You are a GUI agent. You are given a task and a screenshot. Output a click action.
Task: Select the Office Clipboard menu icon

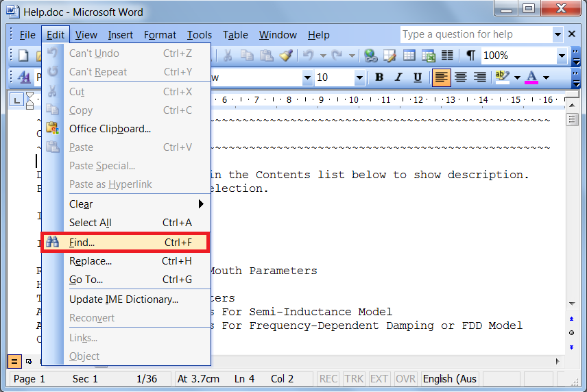click(52, 128)
